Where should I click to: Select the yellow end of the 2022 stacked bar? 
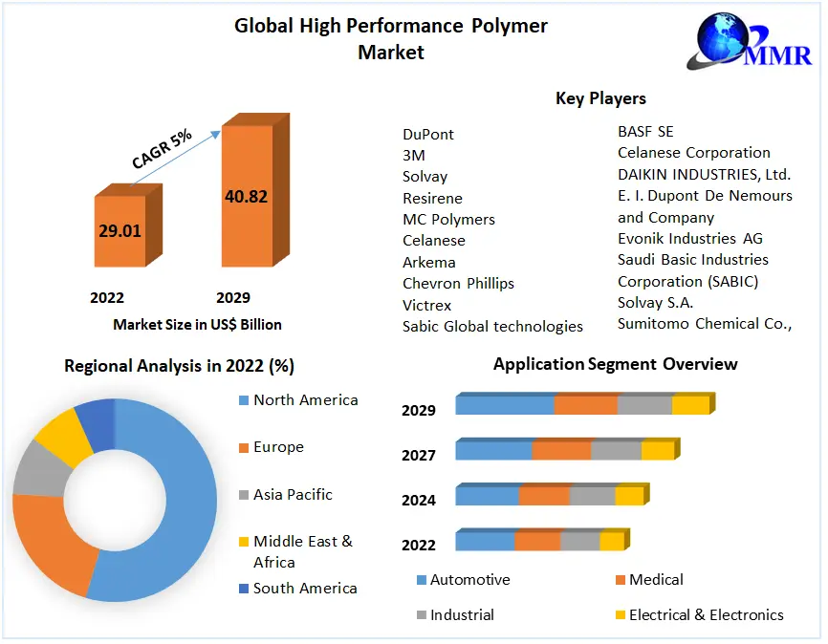coord(611,542)
